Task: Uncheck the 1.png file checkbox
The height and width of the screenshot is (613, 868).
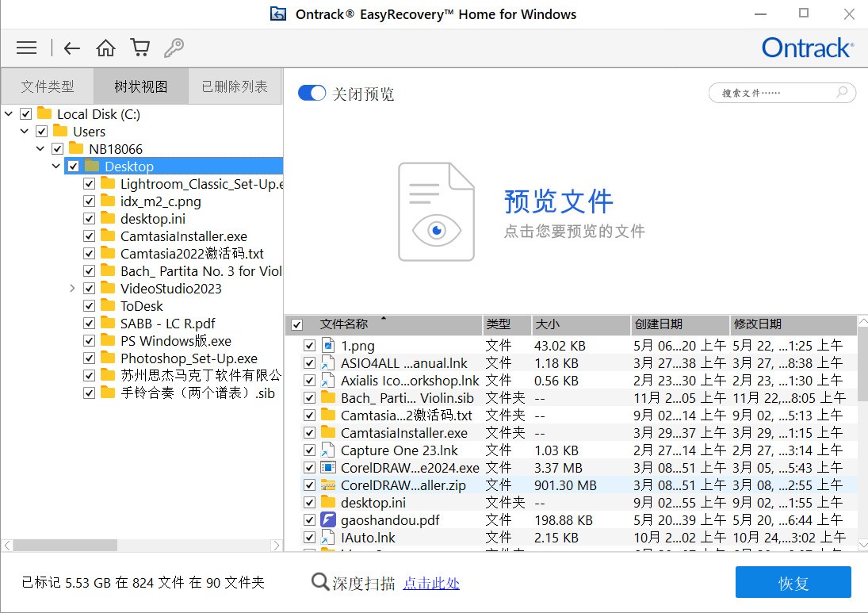Action: pyautogui.click(x=309, y=345)
